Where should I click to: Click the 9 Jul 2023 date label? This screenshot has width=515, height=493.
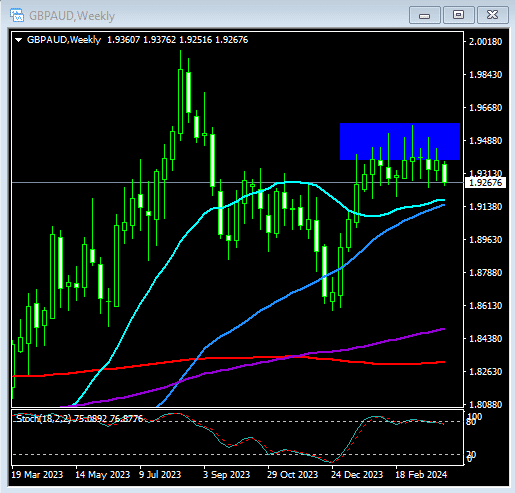coord(160,474)
